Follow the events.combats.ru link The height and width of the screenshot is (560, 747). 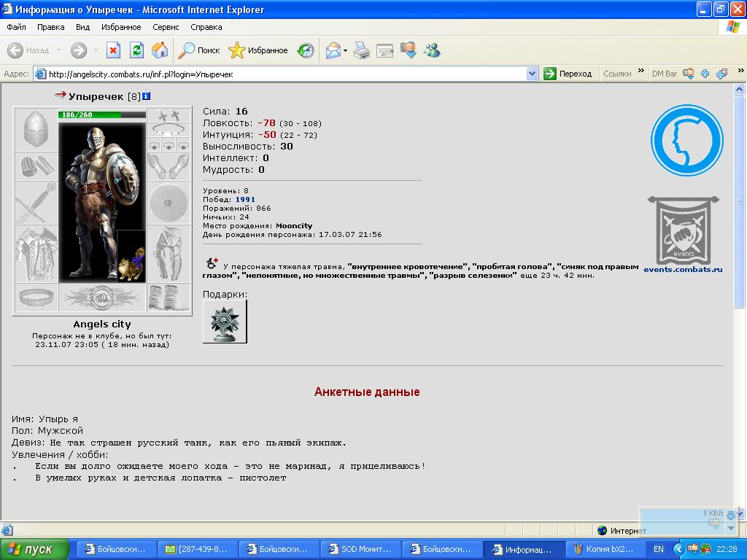pyautogui.click(x=683, y=269)
